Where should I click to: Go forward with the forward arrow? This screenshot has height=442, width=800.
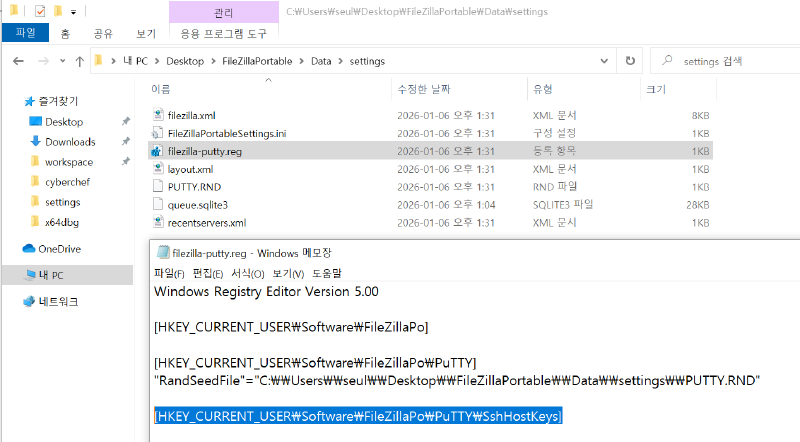click(44, 61)
